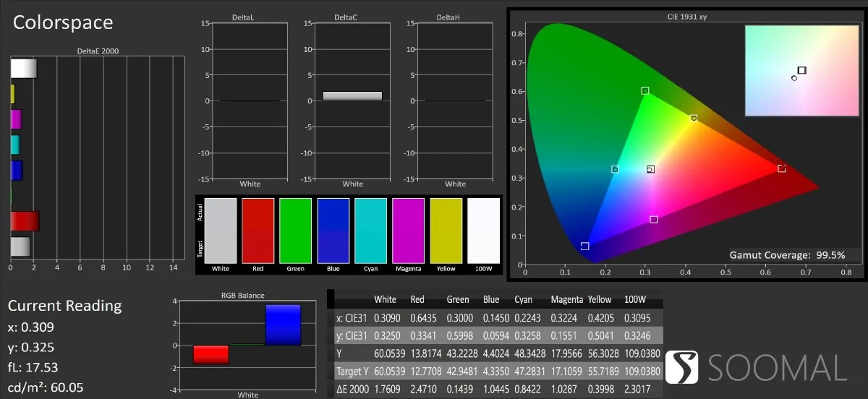
Task: Click the white point target in CIE triangle
Action: [651, 169]
